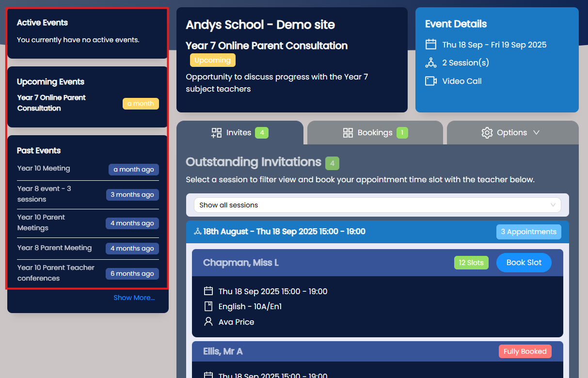Open the Year 7 Online Parent Consultation upcoming event
This screenshot has width=588, height=378.
51,103
